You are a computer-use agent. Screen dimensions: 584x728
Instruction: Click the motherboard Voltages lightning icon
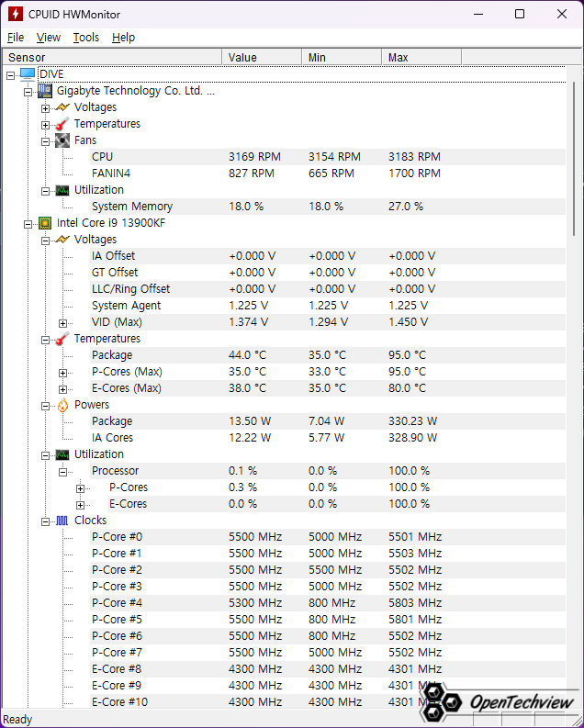pos(62,107)
